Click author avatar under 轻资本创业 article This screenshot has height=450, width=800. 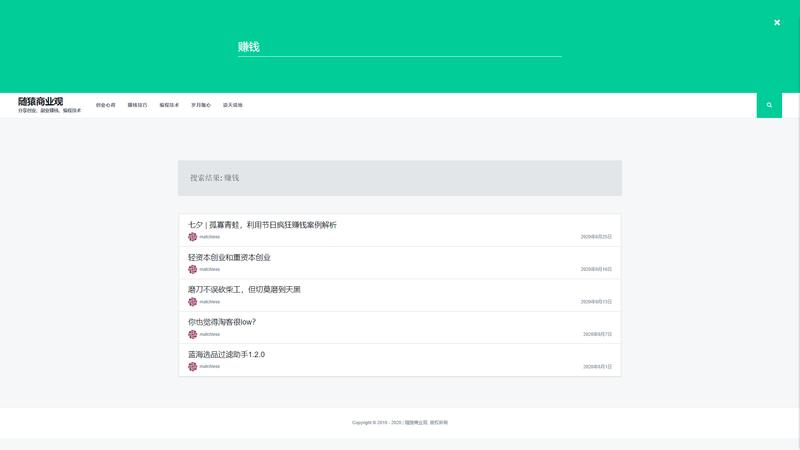tap(192, 269)
